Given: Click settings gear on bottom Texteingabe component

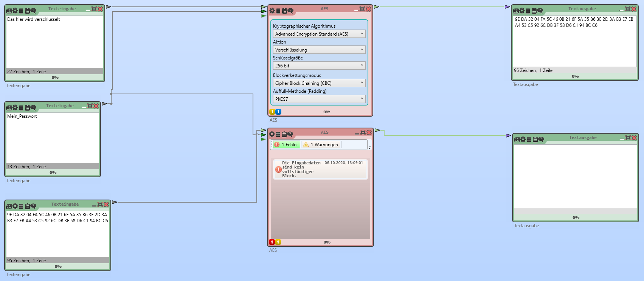Looking at the screenshot, I should pyautogui.click(x=15, y=206).
